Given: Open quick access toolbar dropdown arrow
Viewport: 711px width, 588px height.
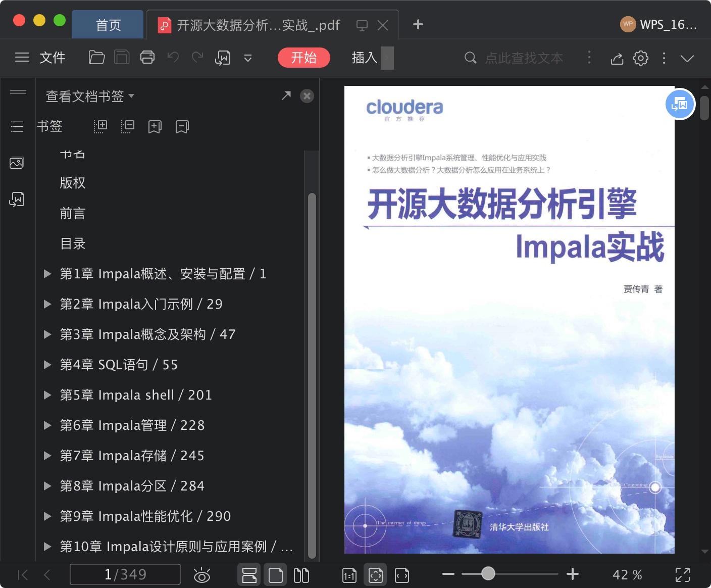Looking at the screenshot, I should [x=248, y=58].
